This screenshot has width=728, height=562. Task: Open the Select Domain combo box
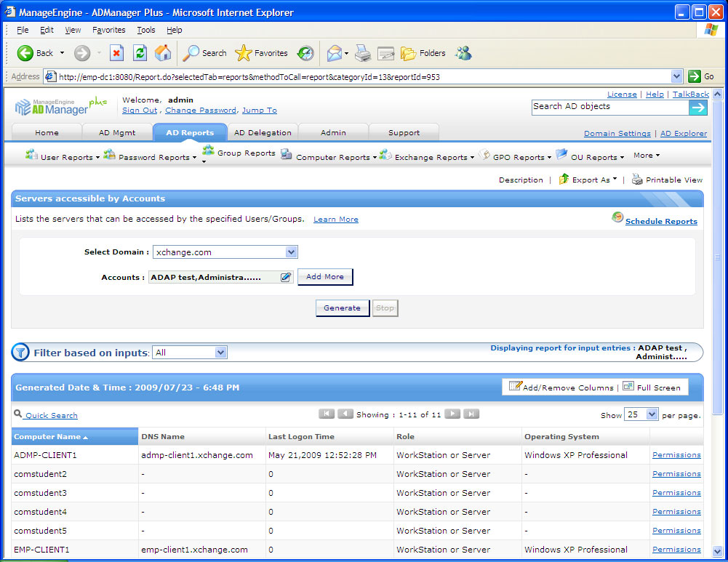(225, 252)
